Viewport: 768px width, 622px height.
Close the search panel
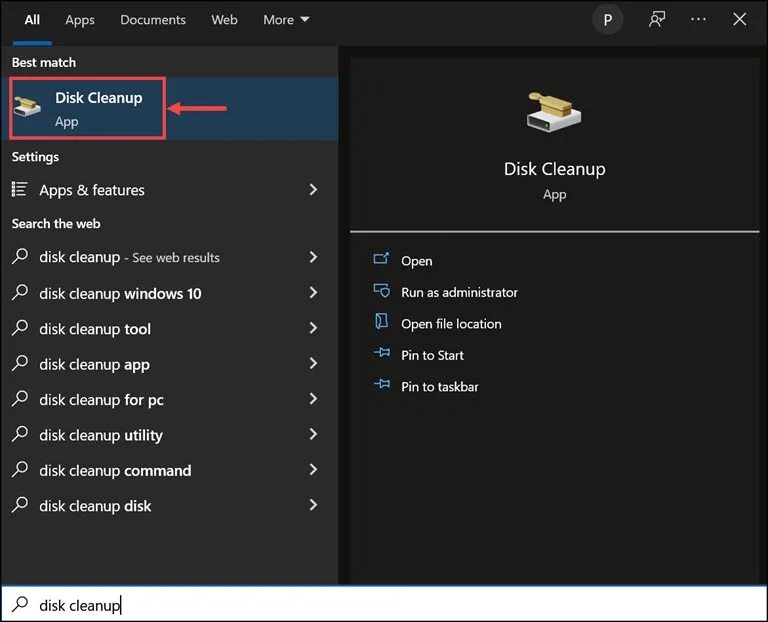740,20
